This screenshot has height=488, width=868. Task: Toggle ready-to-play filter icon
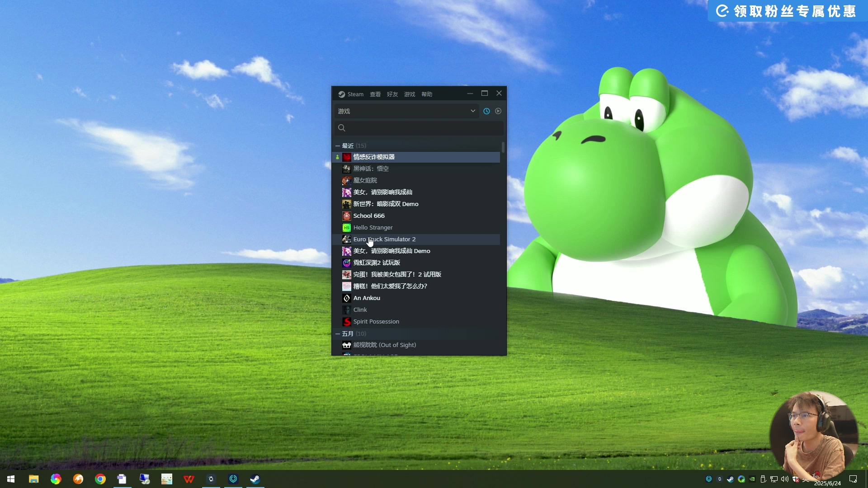(498, 111)
